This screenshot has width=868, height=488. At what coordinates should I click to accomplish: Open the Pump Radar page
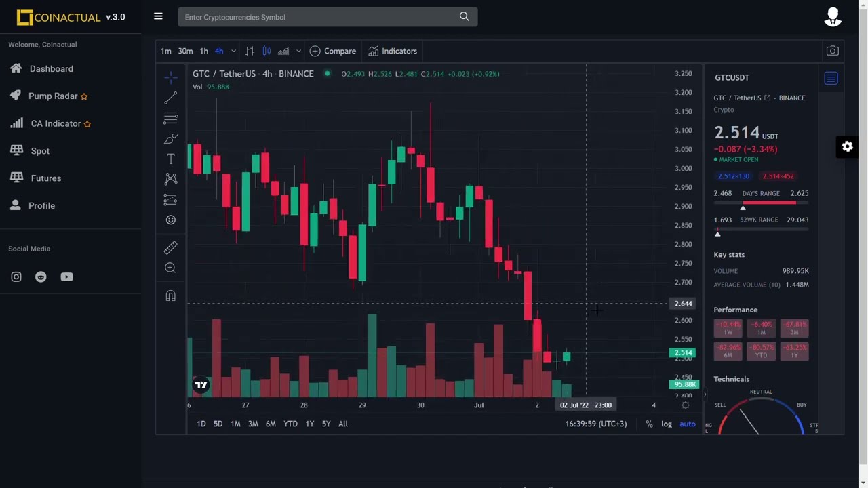[53, 96]
